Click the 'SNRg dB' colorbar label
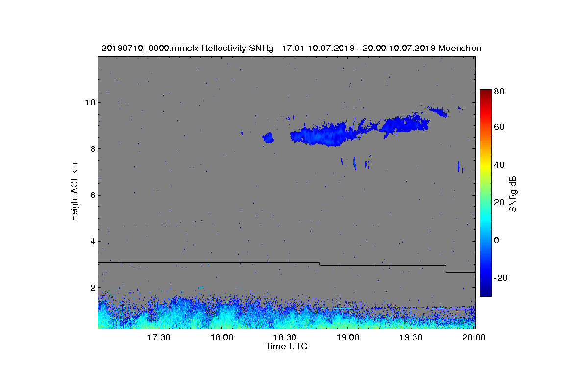Image resolution: width=588 pixels, height=392 pixels. [513, 194]
